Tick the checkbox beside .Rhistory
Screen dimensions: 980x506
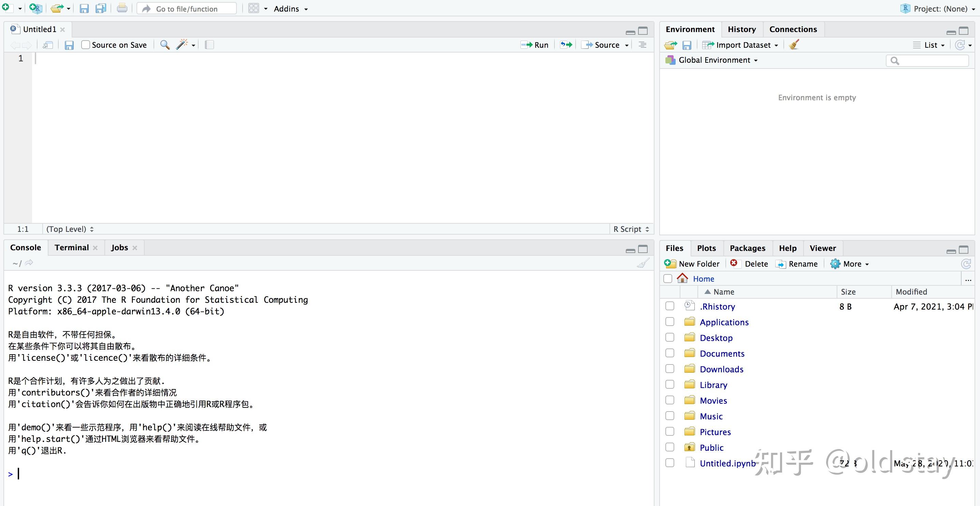669,306
